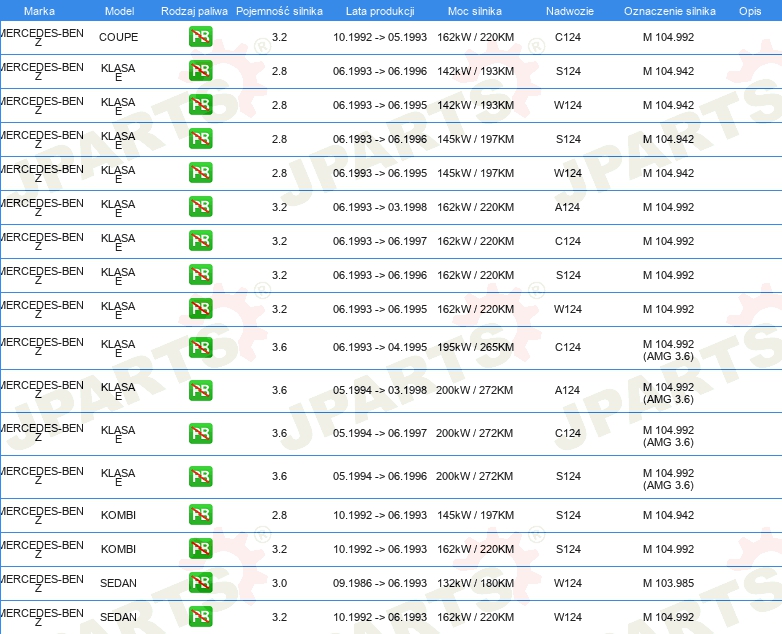Click fuel icon in SEDAN 3.0 row
Image resolution: width=782 pixels, height=634 pixels.
200,583
